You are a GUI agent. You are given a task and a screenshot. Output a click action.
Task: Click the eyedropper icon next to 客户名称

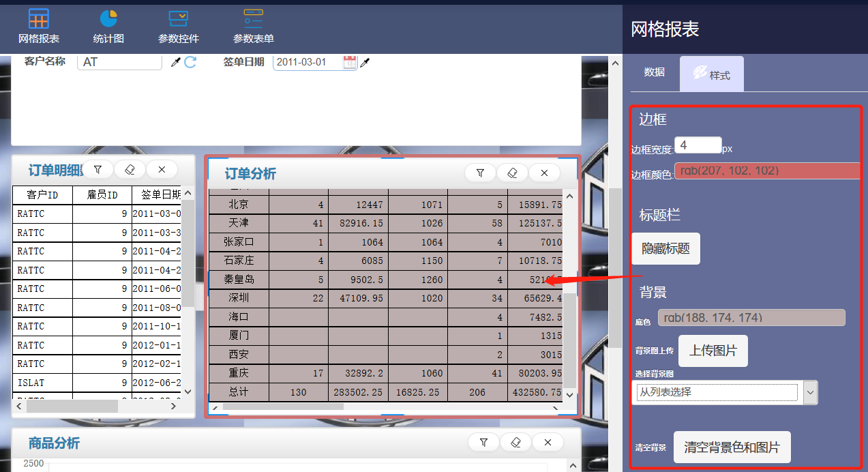pos(176,62)
